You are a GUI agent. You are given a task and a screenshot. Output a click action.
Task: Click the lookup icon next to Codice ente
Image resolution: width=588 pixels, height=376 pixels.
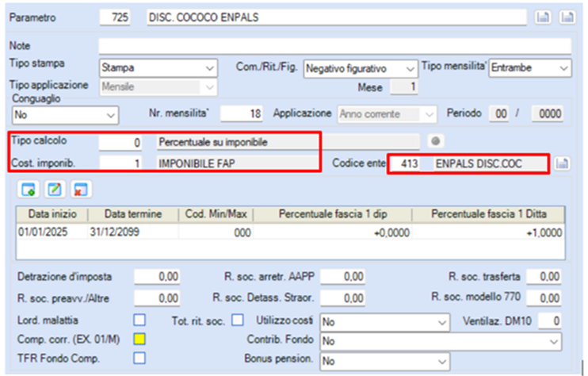click(562, 163)
